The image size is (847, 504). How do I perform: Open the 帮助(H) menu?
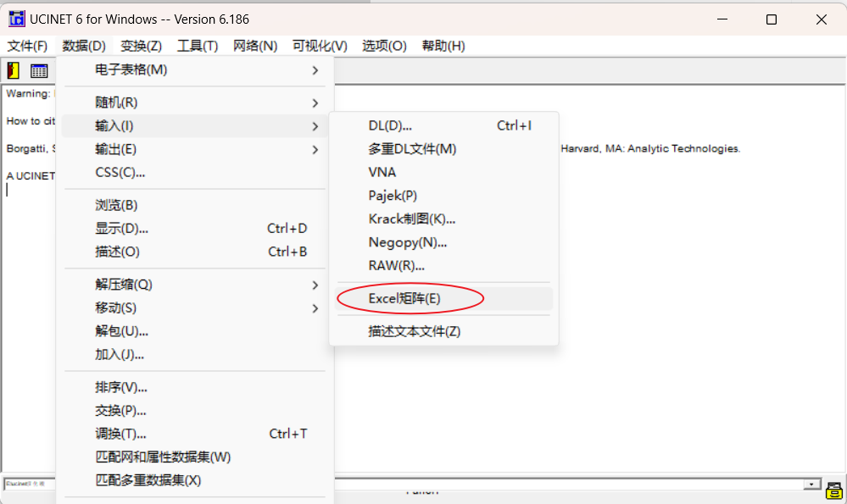443,46
